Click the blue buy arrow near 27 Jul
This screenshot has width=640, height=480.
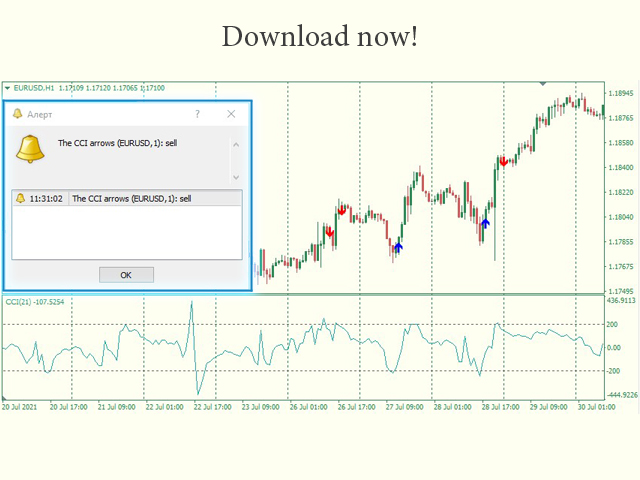click(398, 246)
